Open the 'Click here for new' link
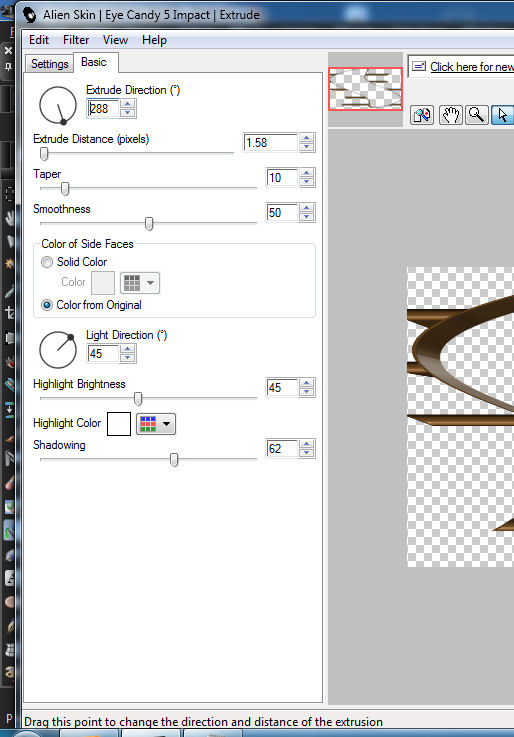The width and height of the screenshot is (514, 737). coord(472,67)
